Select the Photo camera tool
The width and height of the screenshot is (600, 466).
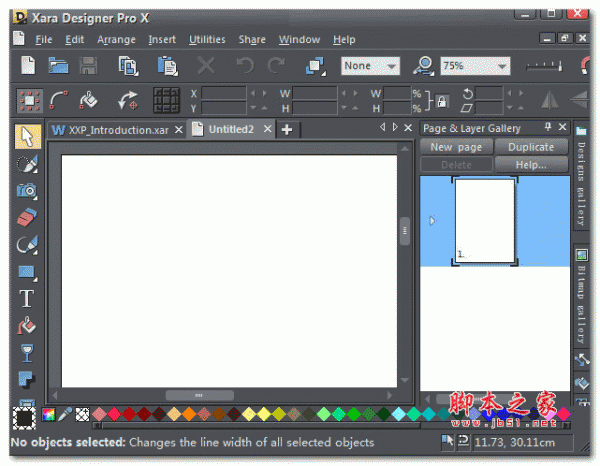tap(27, 190)
